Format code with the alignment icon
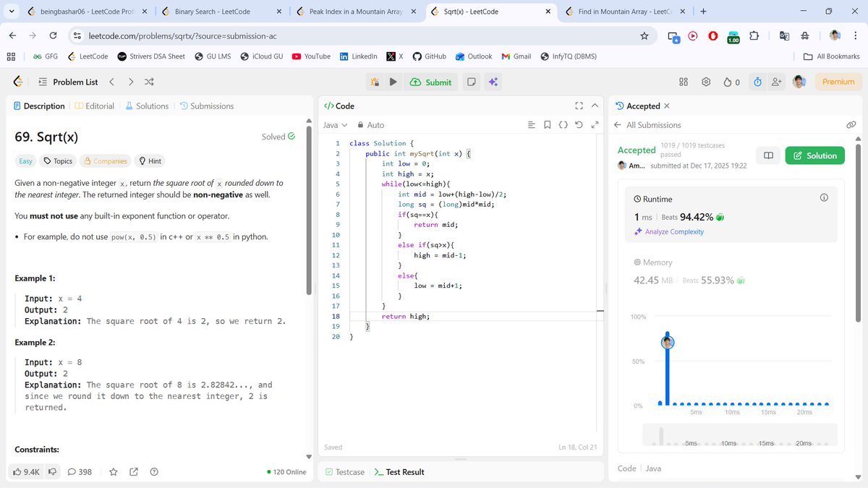 point(532,124)
